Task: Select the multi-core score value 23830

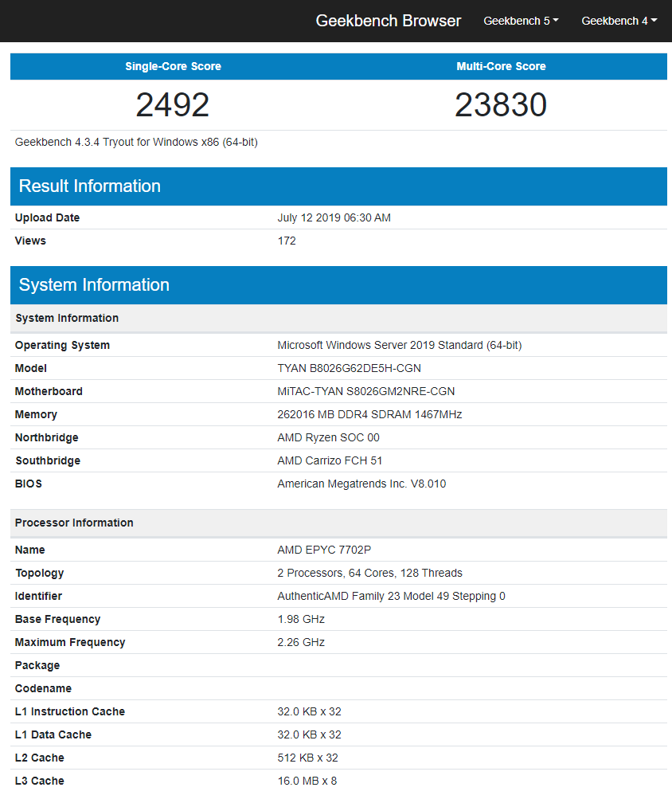Action: (501, 104)
